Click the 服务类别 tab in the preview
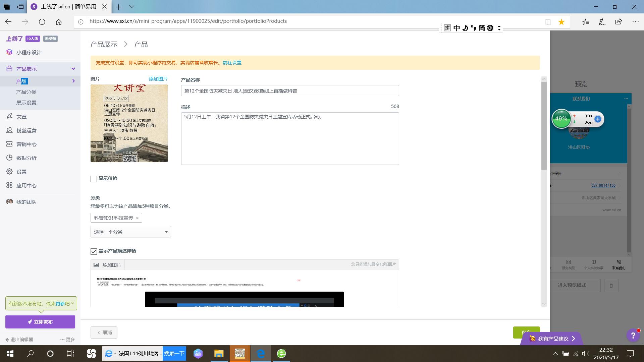The width and height of the screenshot is (644, 362). click(568, 264)
